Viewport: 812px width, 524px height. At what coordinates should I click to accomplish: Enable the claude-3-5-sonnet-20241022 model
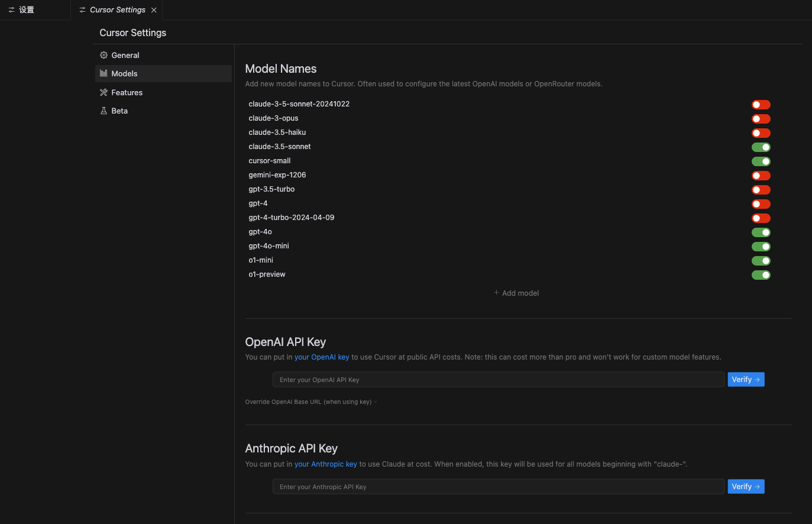761,105
